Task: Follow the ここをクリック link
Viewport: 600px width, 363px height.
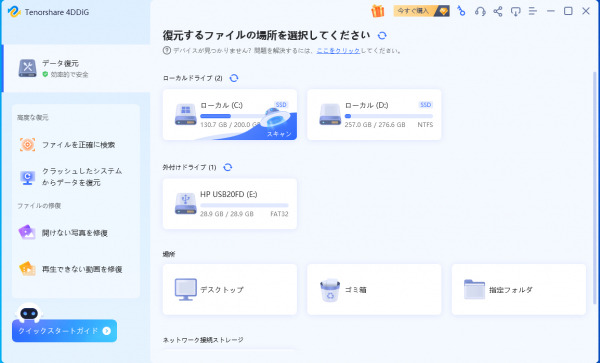Action: tap(338, 50)
